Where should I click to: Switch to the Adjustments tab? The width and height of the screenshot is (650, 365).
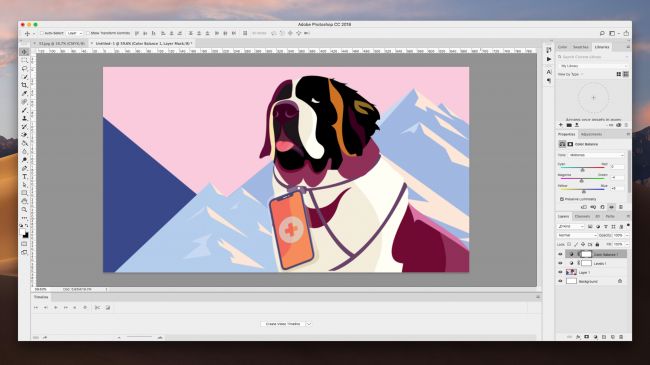(591, 134)
